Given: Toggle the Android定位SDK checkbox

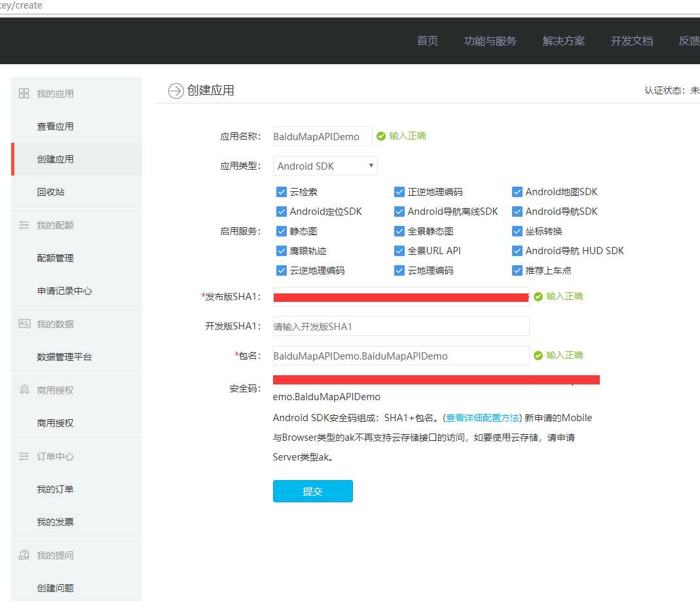Looking at the screenshot, I should pyautogui.click(x=282, y=212).
